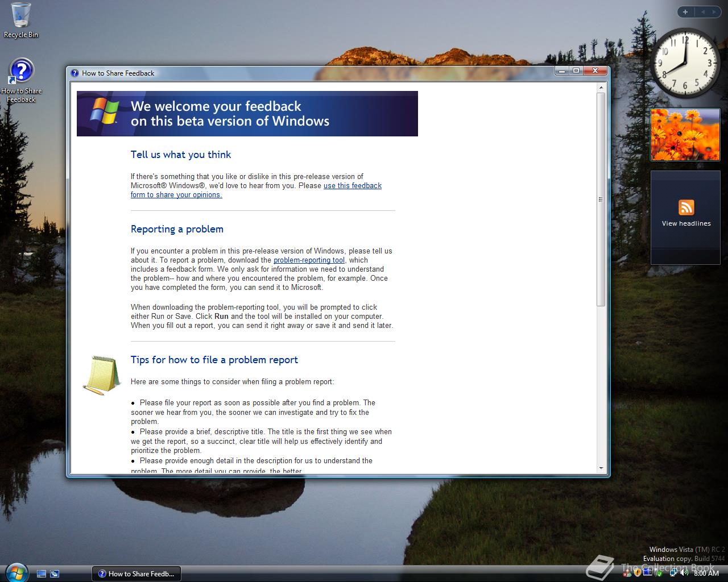The height and width of the screenshot is (582, 728).
Task: Click the sidebar add gadgets plus button
Action: coord(685,12)
